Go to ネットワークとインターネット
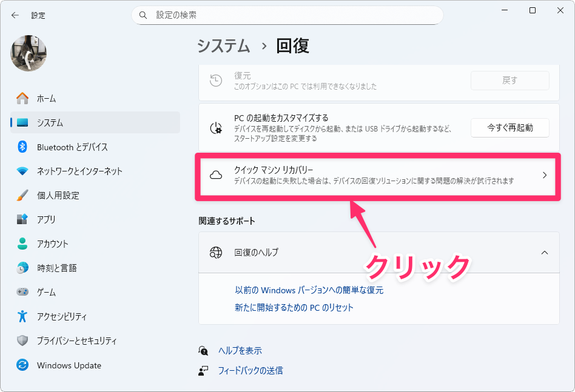Viewport: 575px width, 392px height. pos(95,171)
